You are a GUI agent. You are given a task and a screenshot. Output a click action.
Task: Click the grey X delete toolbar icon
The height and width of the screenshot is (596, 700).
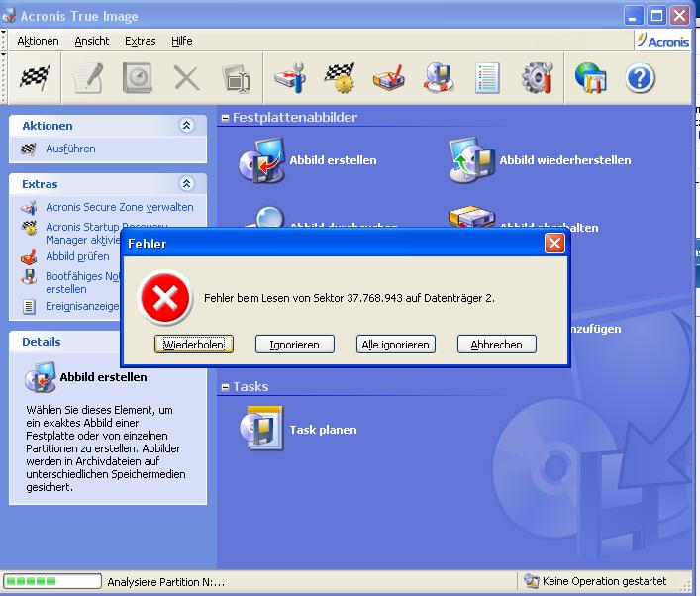(186, 78)
